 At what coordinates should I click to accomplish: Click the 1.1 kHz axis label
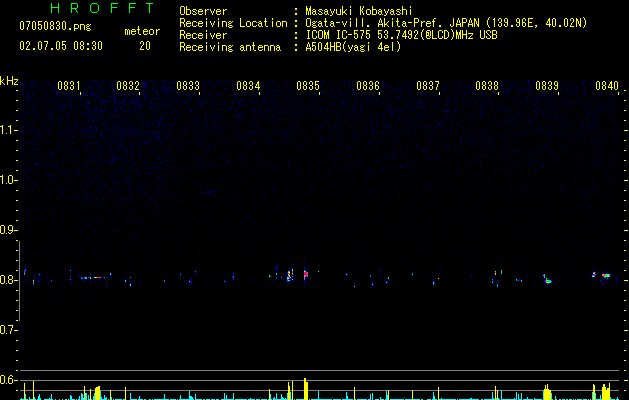[x=7, y=130]
